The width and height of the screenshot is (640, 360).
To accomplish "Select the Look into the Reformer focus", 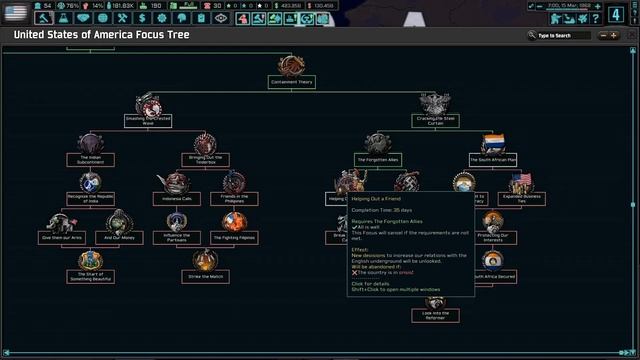I will pos(435,316).
